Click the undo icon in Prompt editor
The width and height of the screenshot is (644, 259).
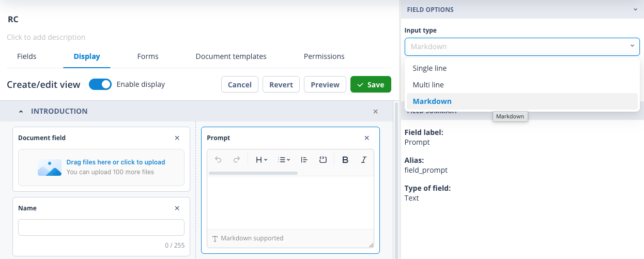(218, 160)
